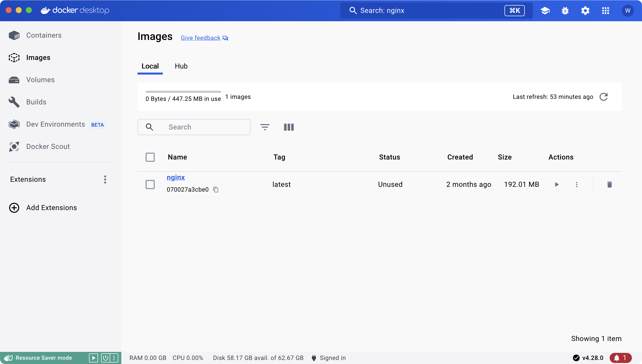
Task: Delete the nginx image
Action: (610, 185)
